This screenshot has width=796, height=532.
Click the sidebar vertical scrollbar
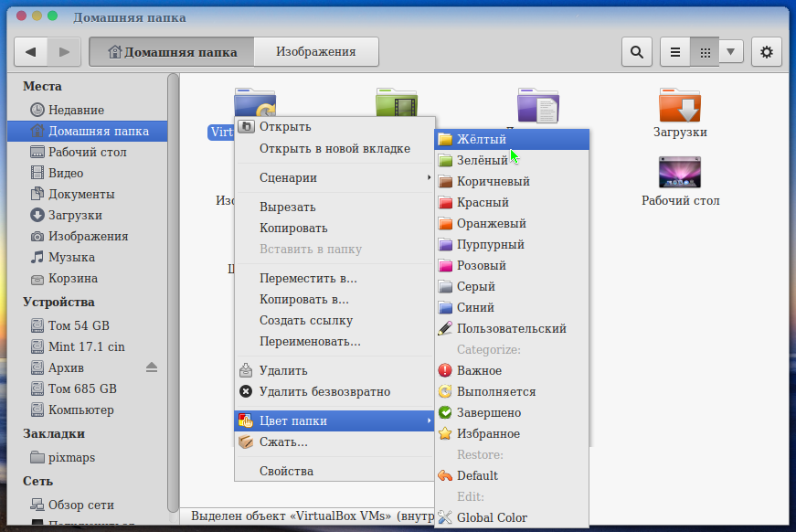(x=173, y=293)
